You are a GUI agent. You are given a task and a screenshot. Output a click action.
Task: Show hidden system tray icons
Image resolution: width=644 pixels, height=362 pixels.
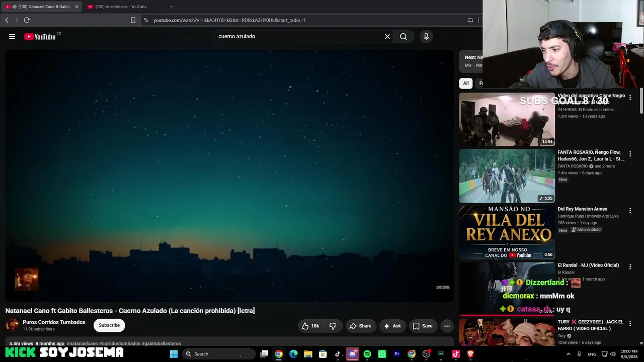[x=569, y=354]
